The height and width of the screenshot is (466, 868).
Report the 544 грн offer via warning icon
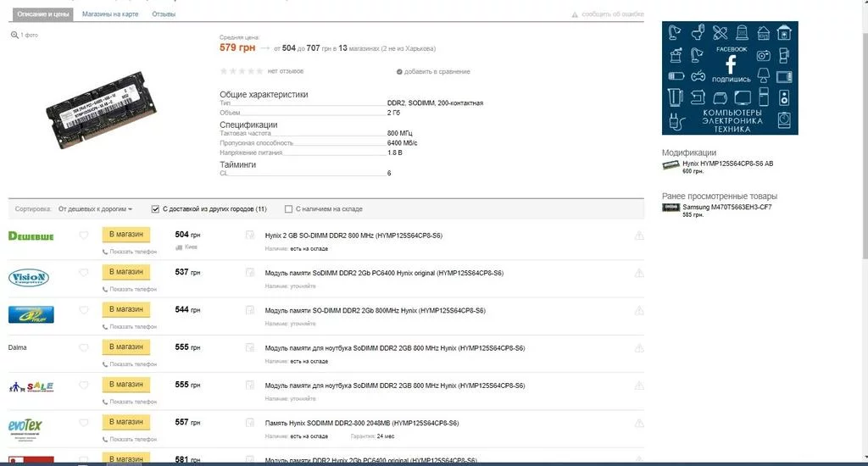639,311
